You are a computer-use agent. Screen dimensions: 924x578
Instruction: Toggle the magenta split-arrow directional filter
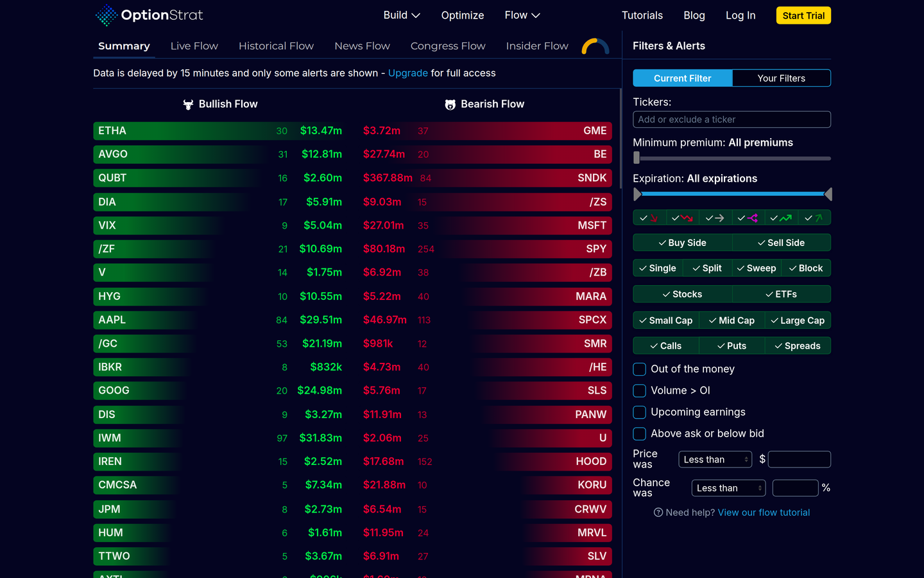[x=748, y=218]
